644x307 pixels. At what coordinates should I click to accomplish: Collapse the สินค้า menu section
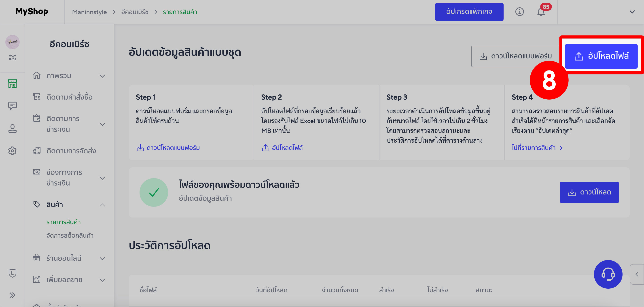click(102, 205)
